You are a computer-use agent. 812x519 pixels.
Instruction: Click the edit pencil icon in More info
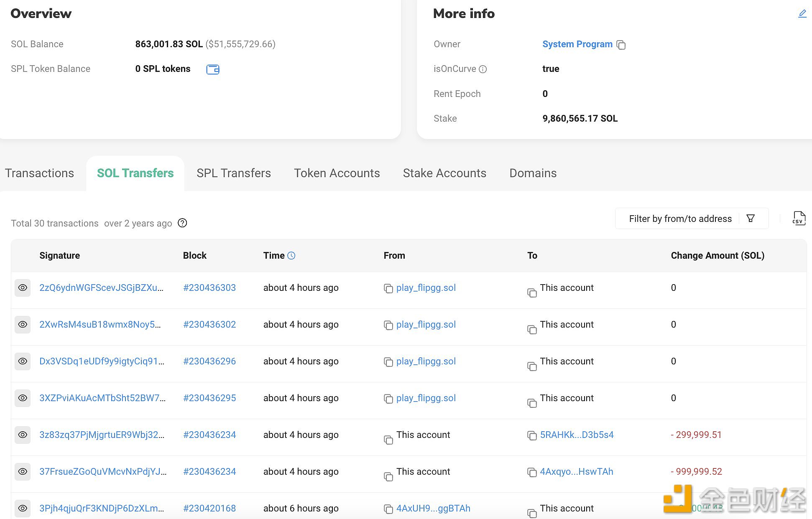click(802, 14)
